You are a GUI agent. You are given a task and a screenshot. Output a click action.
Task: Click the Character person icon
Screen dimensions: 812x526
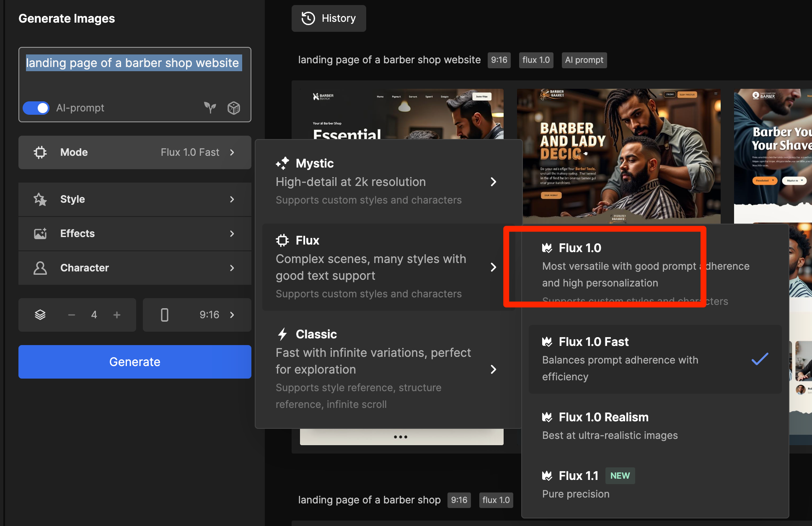coord(40,268)
